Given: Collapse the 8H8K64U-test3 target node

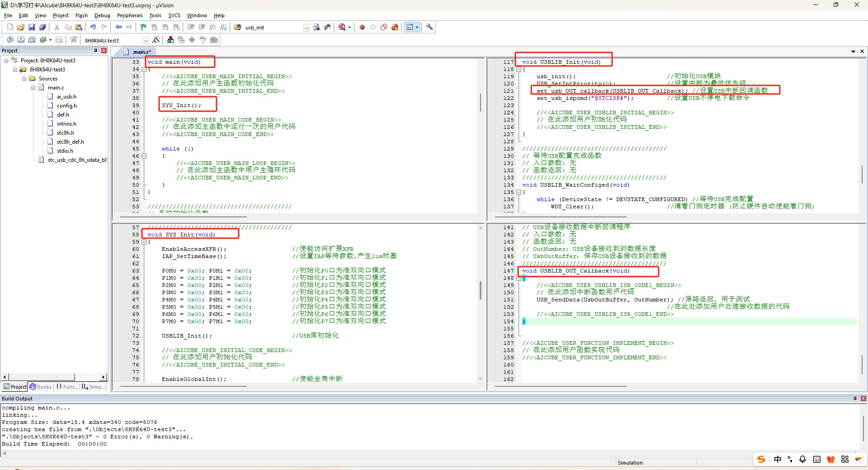Looking at the screenshot, I should point(15,70).
